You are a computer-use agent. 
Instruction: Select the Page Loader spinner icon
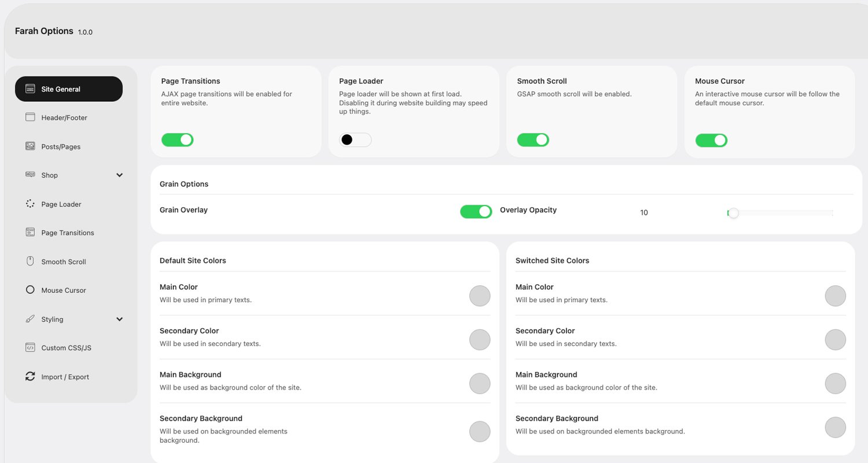tap(30, 204)
